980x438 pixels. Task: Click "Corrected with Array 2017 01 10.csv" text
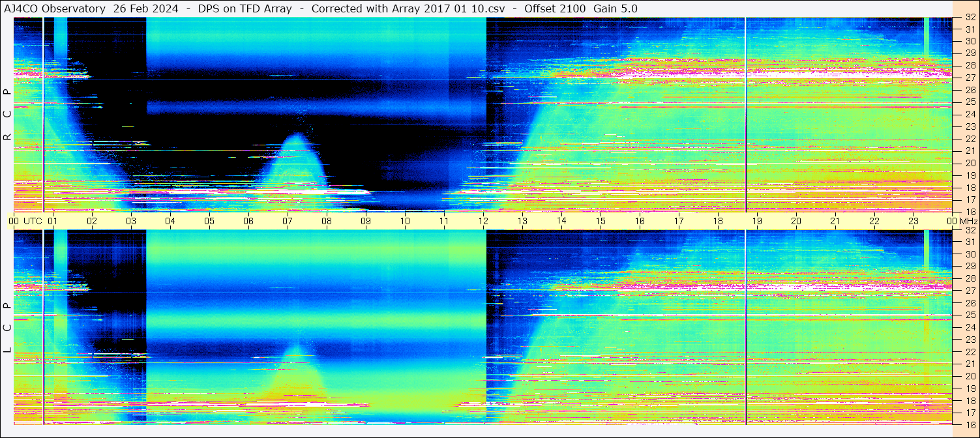point(407,8)
